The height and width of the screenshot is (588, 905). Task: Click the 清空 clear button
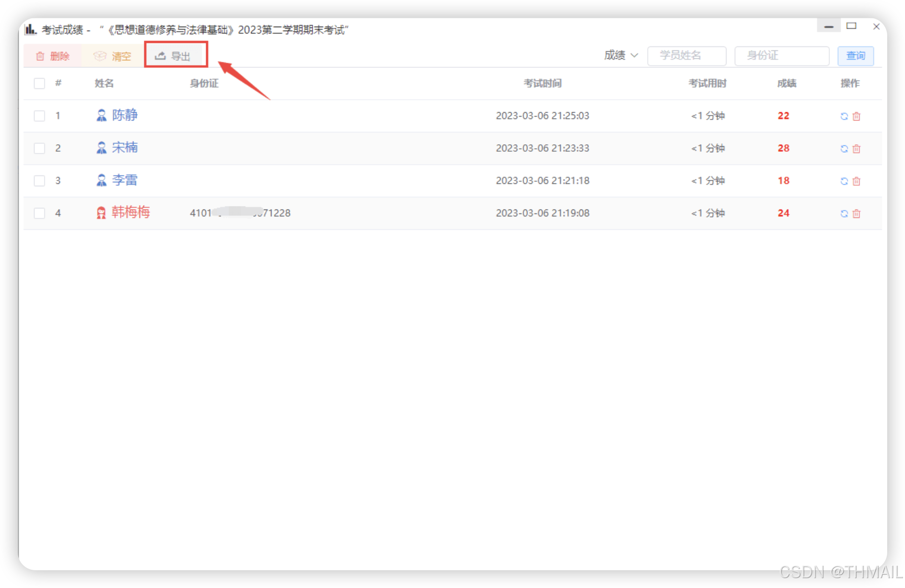(112, 56)
